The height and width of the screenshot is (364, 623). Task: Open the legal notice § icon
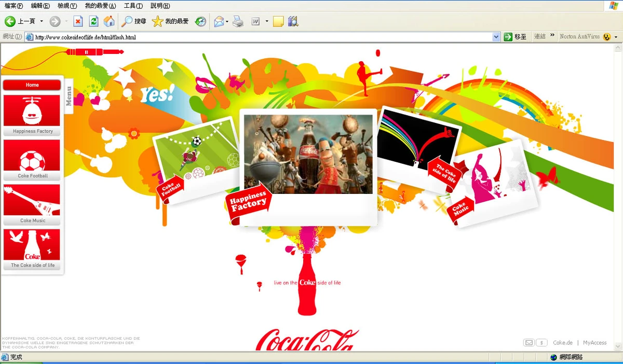tap(541, 342)
